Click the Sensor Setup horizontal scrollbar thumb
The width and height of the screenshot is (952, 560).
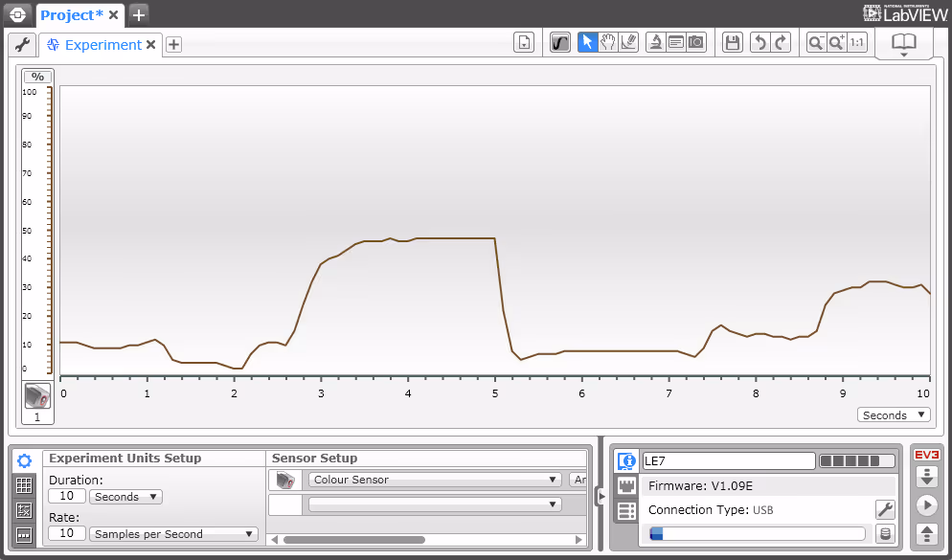click(x=354, y=539)
